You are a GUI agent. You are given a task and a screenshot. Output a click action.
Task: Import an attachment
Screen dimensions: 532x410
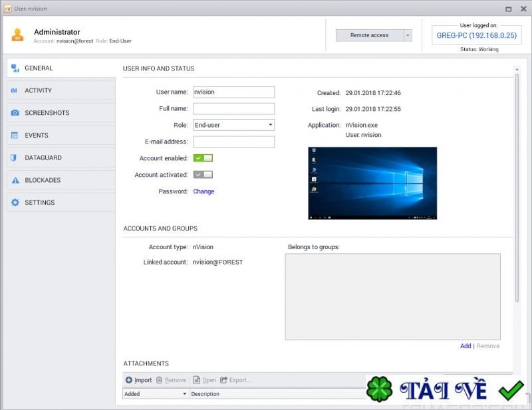138,380
